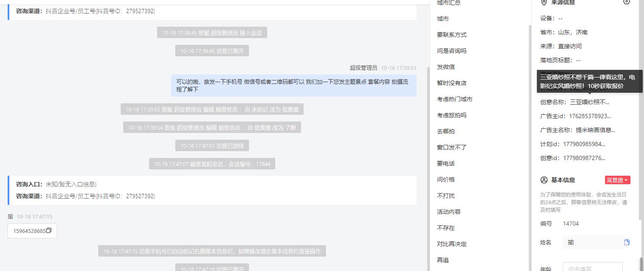Click system notice 客服 超级管理员 接入会话
This screenshot has height=271, width=644.
pyautogui.click(x=212, y=33)
